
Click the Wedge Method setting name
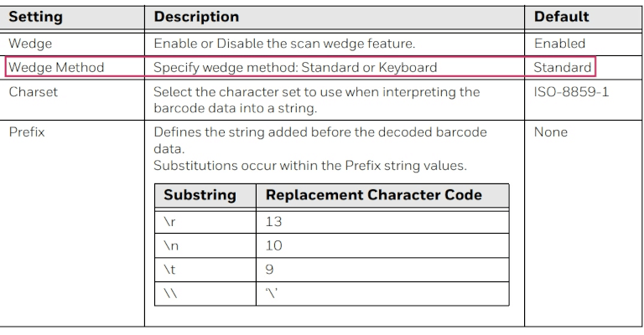click(55, 67)
